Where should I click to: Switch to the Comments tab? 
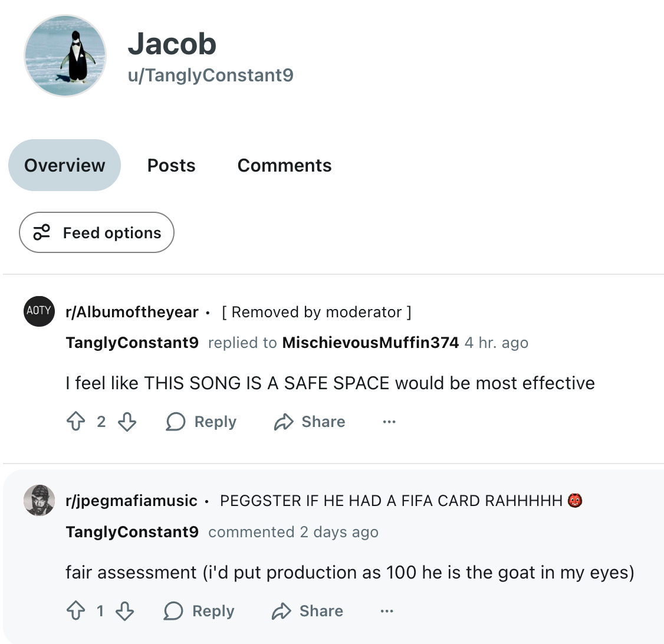tap(284, 165)
